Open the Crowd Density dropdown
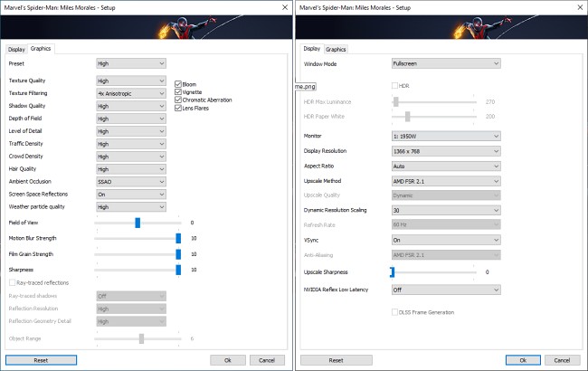 coord(131,157)
